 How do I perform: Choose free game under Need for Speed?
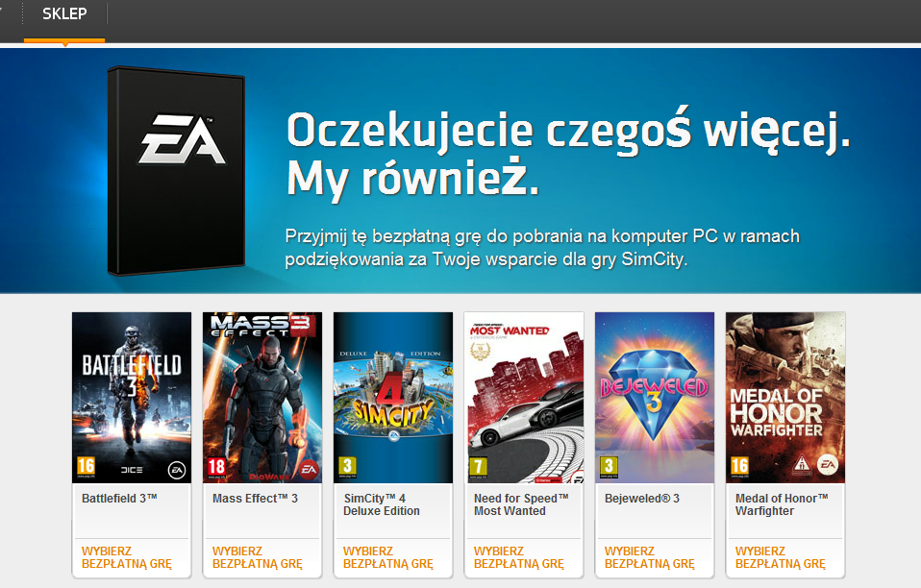click(x=518, y=557)
